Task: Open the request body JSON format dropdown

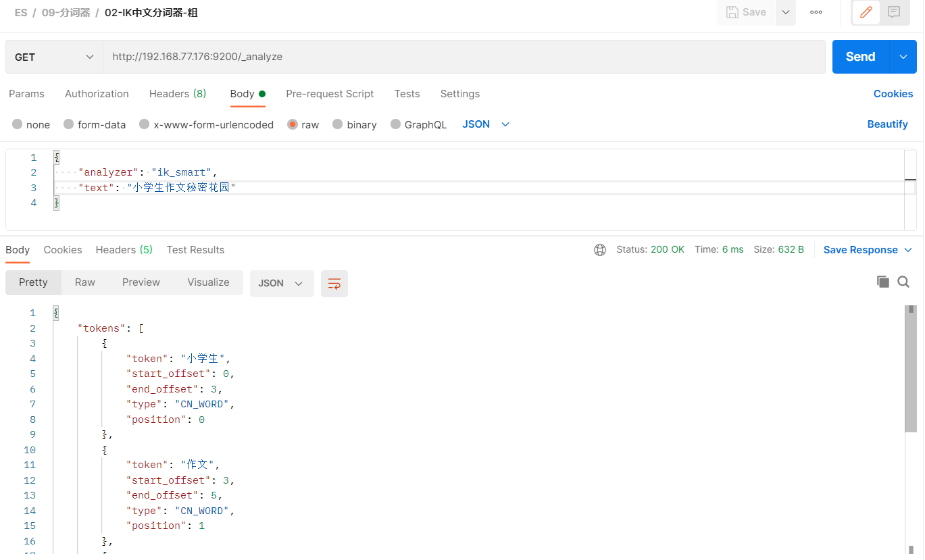Action: coord(486,124)
